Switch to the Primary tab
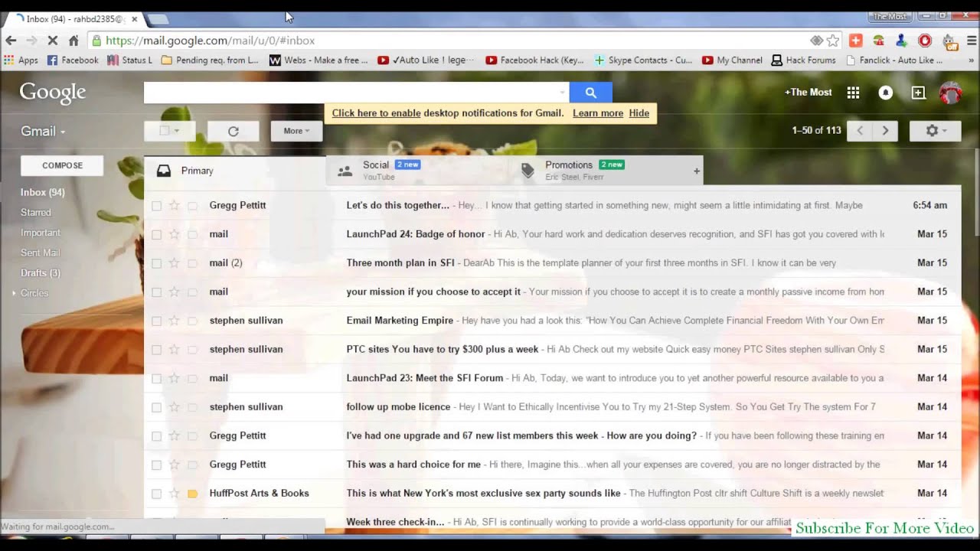 [234, 171]
